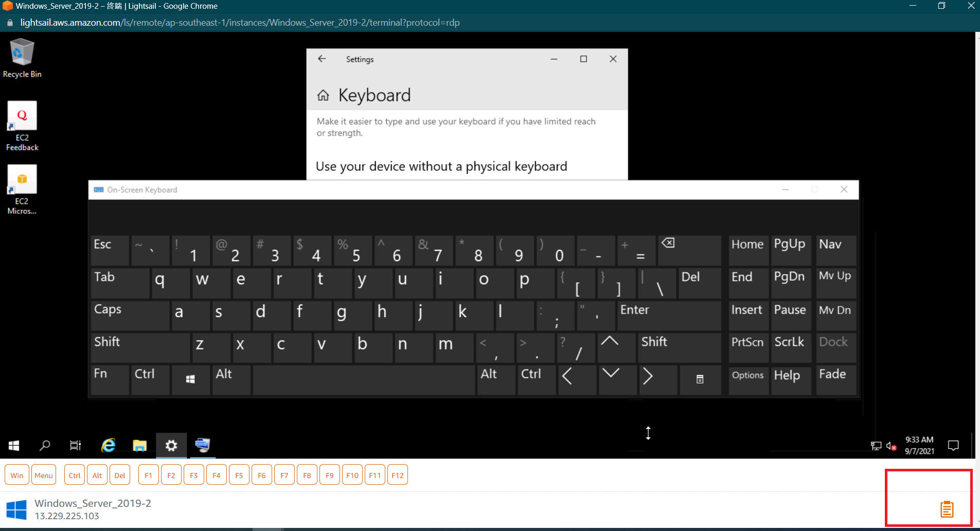Tap the context menu key on the keyboard
The width and height of the screenshot is (980, 531).
700,380
